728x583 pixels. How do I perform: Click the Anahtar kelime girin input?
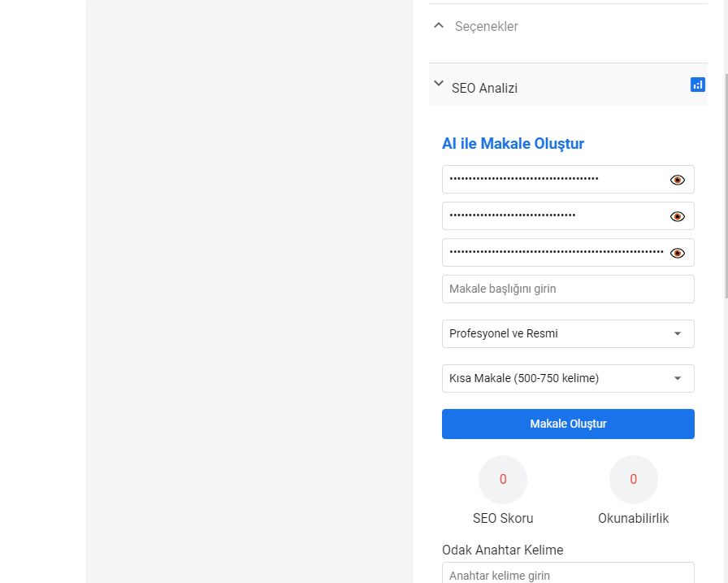(568, 574)
